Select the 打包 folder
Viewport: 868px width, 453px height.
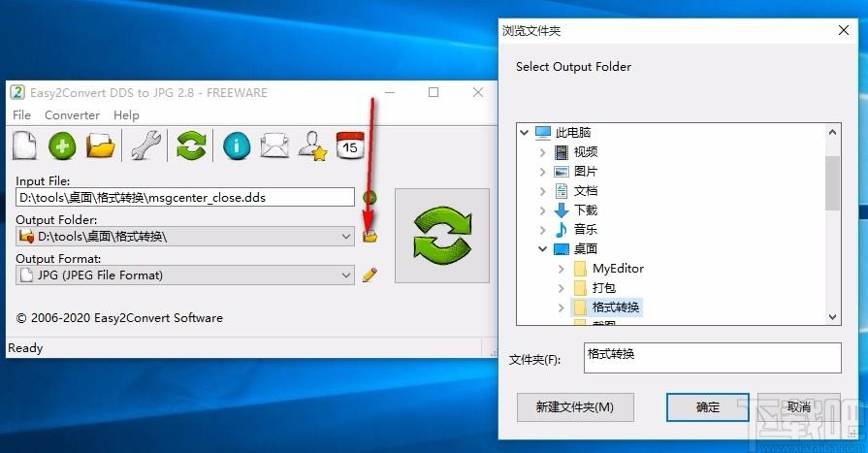pyautogui.click(x=603, y=288)
